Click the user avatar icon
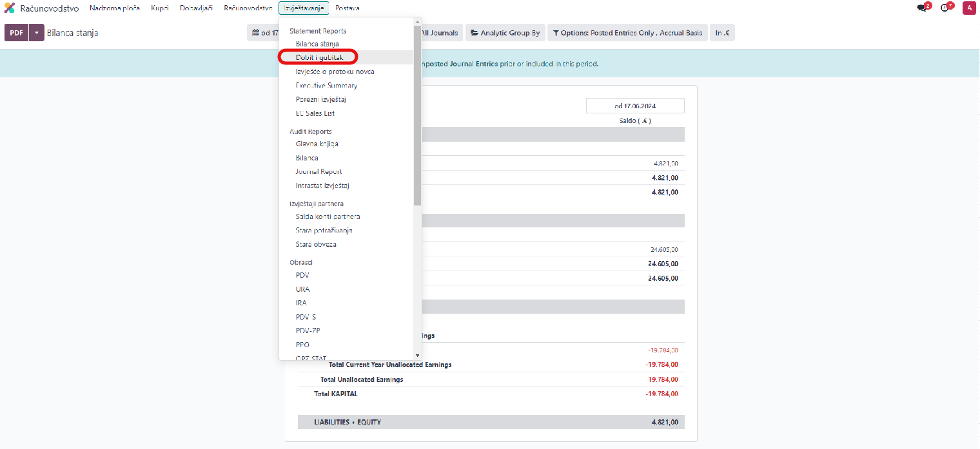This screenshot has width=980, height=449. (968, 8)
